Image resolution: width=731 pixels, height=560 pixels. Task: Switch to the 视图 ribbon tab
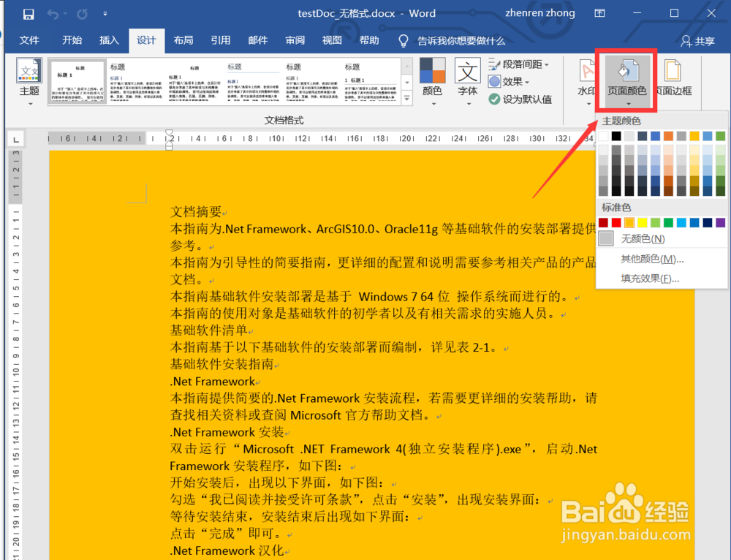(332, 40)
